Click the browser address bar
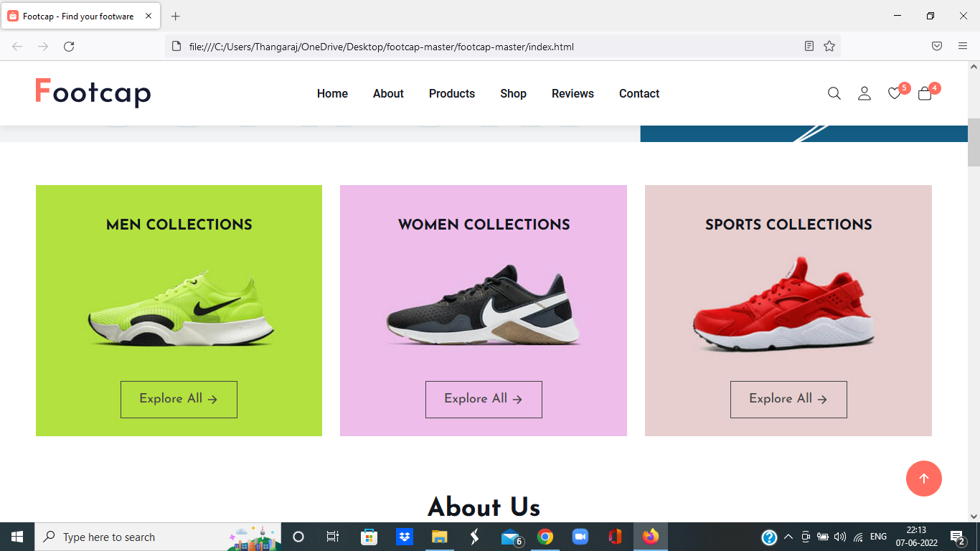The height and width of the screenshot is (551, 980). pyautogui.click(x=430, y=46)
